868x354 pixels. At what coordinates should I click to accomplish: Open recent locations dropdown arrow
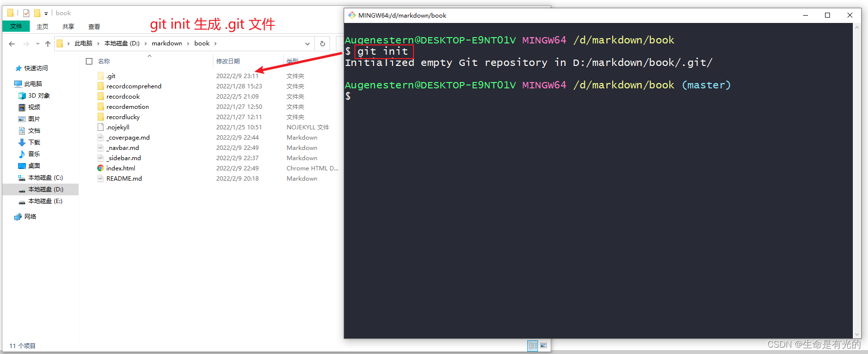click(x=38, y=44)
